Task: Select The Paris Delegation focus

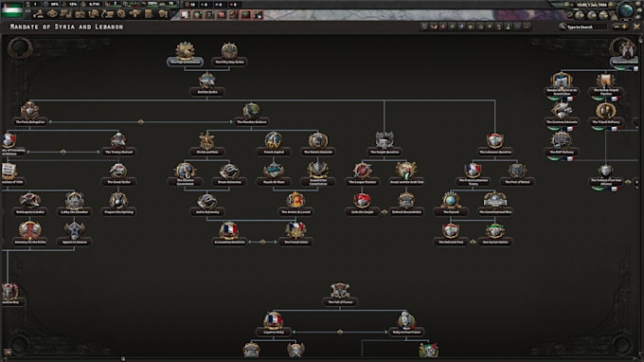Action: pyautogui.click(x=30, y=114)
